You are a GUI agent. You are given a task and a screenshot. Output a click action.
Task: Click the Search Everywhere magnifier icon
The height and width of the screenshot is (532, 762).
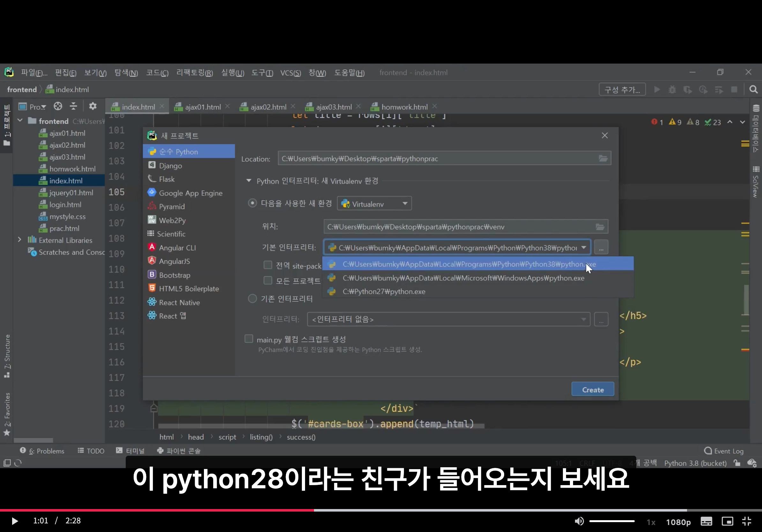tap(753, 90)
